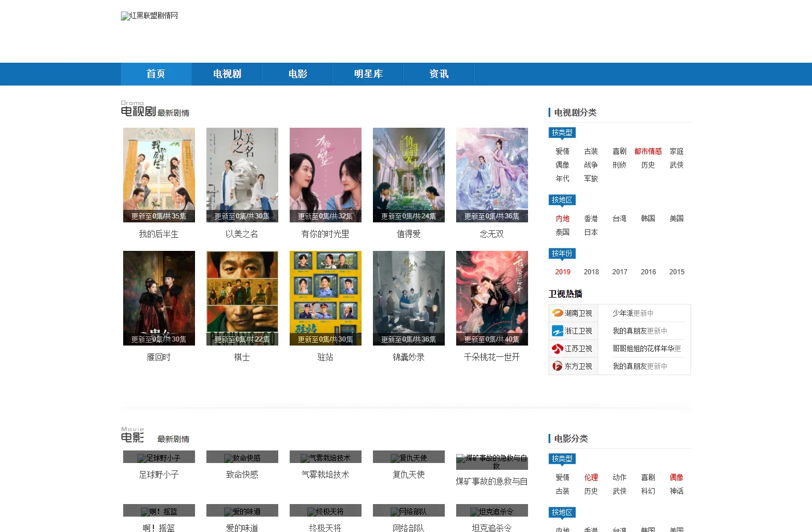The height and width of the screenshot is (532, 812).
Task: Open the 我的后半生 drama poster
Action: click(159, 175)
